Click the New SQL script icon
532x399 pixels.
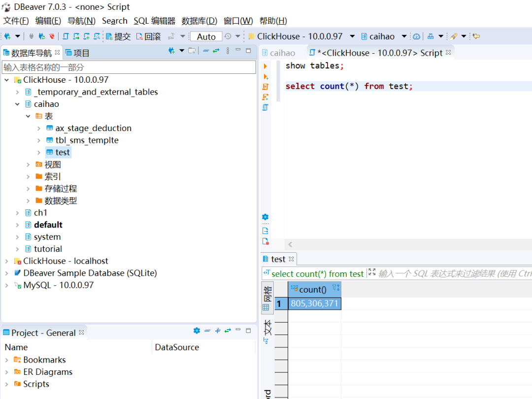click(87, 36)
